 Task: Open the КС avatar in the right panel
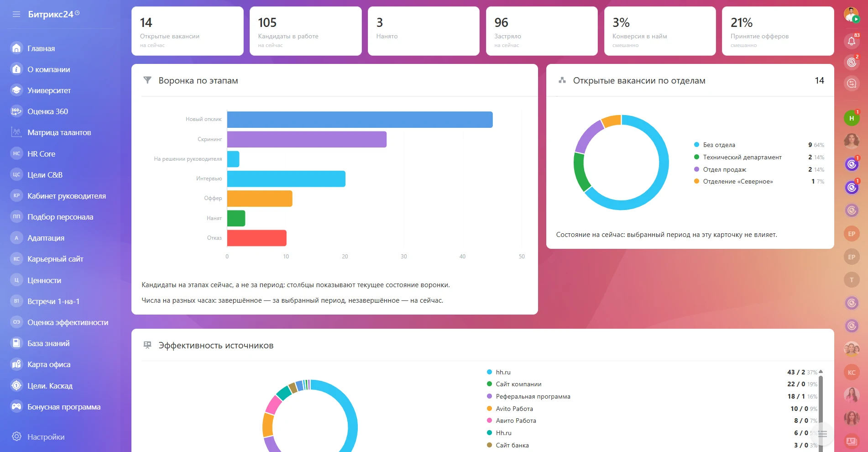pyautogui.click(x=852, y=372)
